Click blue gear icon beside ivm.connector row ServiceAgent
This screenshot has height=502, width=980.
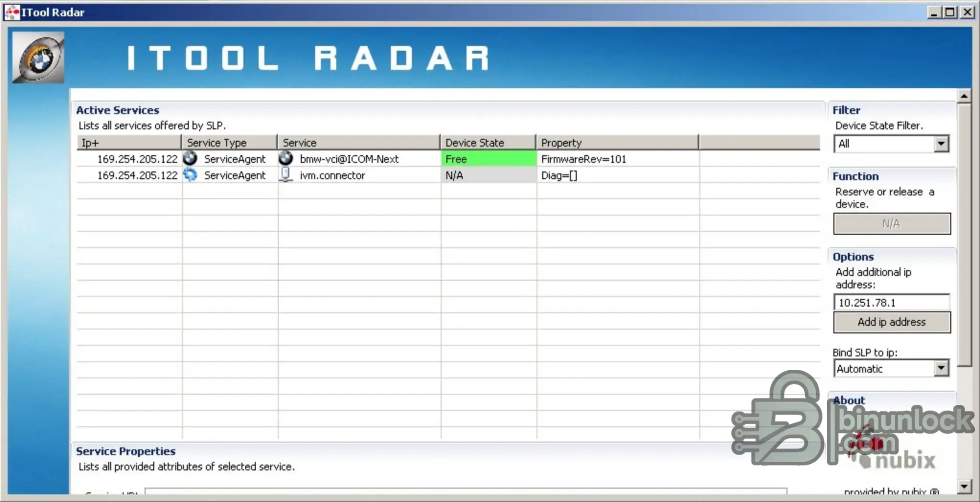190,175
